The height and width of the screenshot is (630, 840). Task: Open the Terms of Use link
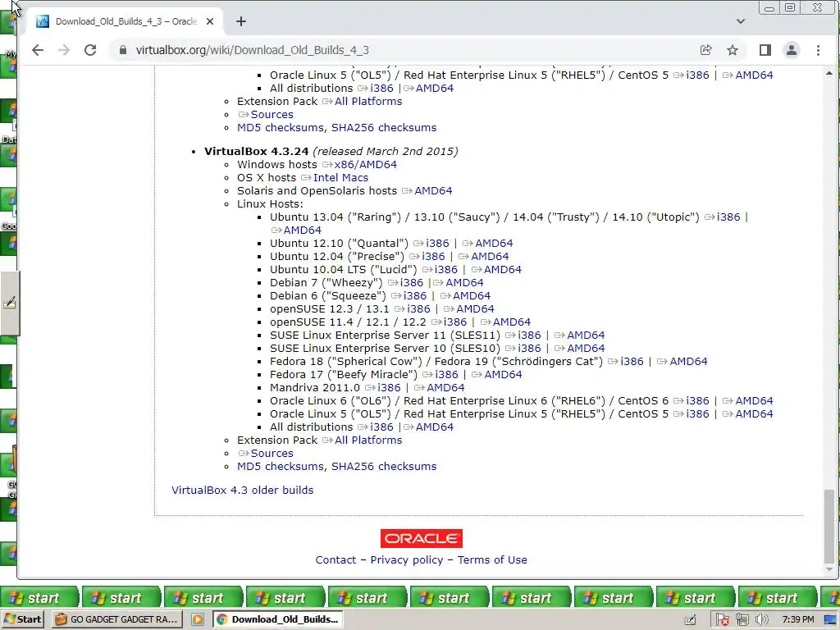tap(492, 559)
